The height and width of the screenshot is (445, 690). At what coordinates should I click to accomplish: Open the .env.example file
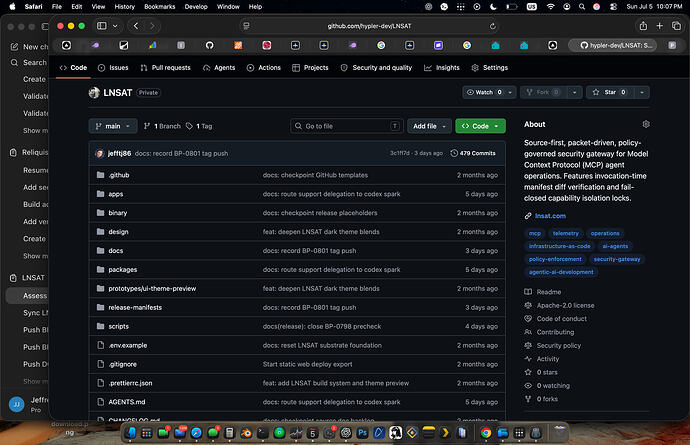point(128,346)
